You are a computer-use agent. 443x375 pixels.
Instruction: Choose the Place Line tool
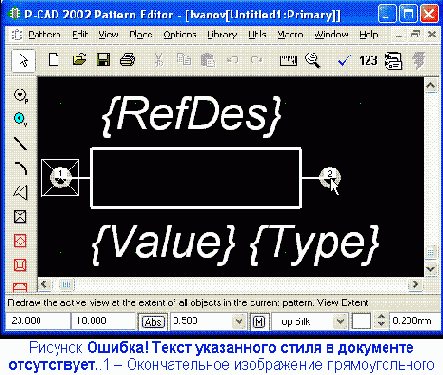point(20,143)
